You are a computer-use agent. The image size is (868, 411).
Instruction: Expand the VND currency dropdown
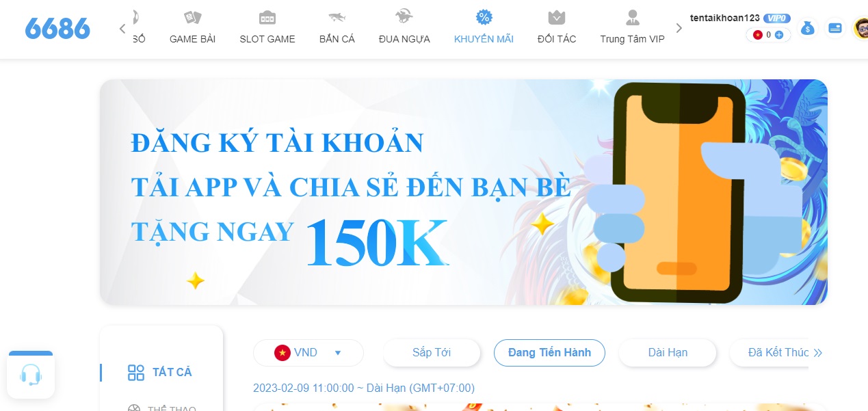(x=308, y=353)
